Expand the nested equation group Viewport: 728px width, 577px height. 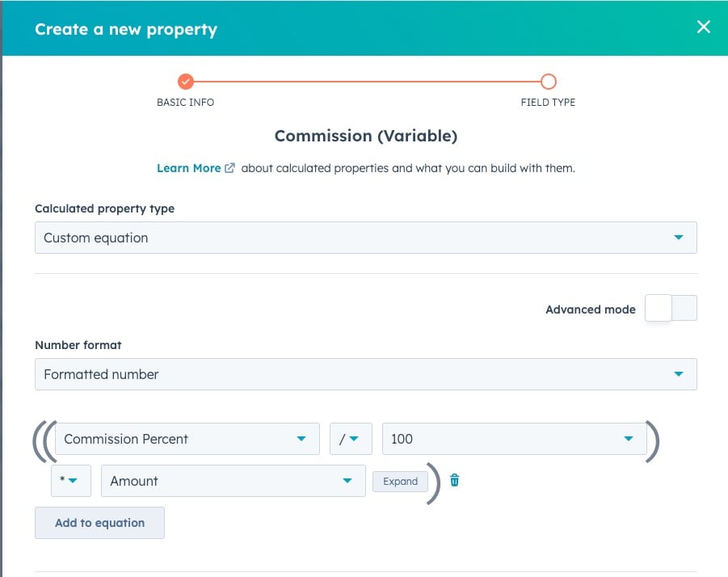[400, 481]
